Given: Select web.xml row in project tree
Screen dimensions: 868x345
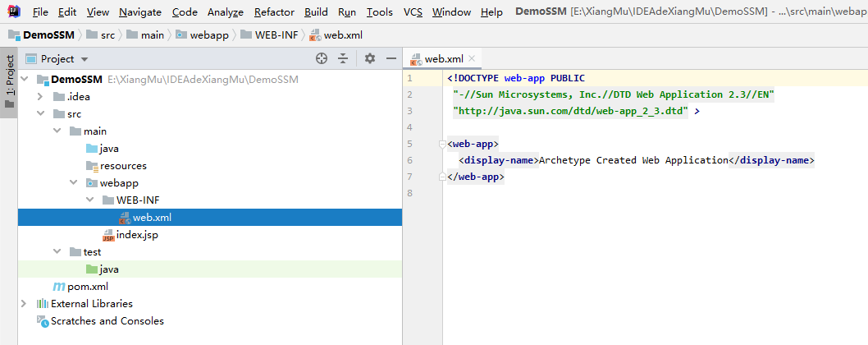Looking at the screenshot, I should tap(210, 218).
